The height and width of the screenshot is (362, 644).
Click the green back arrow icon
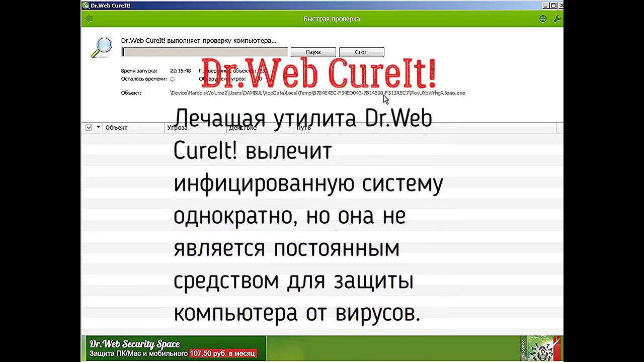pos(89,19)
